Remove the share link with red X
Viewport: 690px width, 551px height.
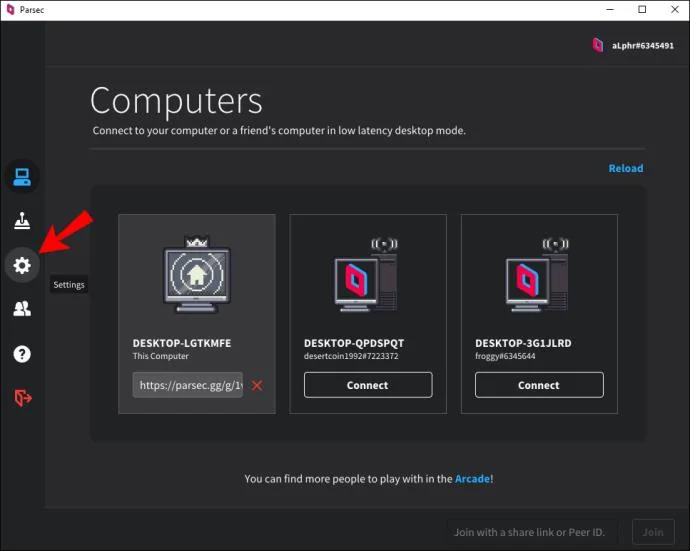click(x=257, y=386)
